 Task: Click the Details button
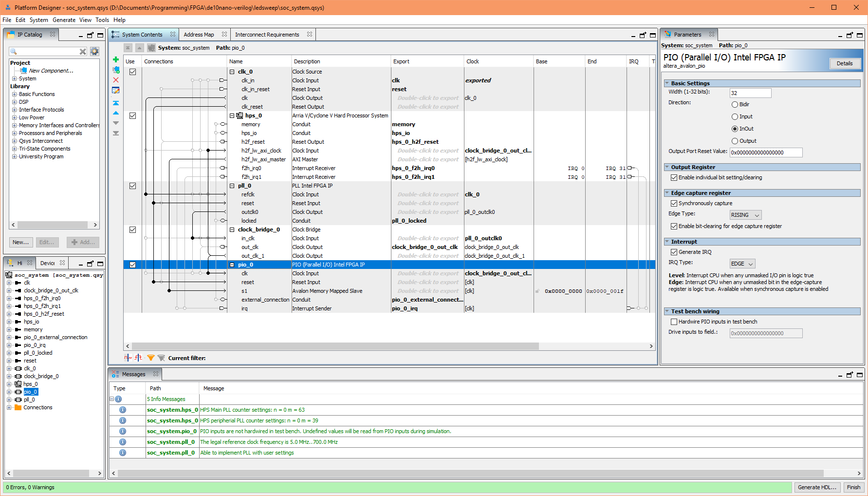click(x=845, y=63)
